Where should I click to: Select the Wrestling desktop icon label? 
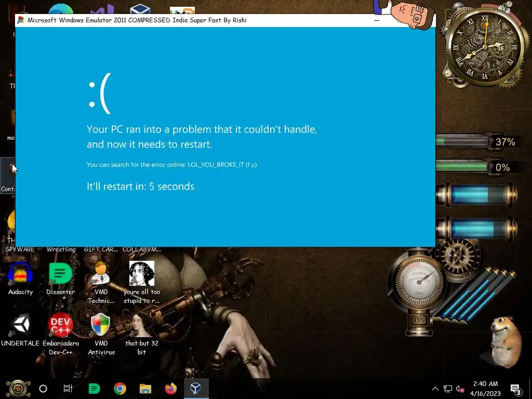tap(61, 249)
